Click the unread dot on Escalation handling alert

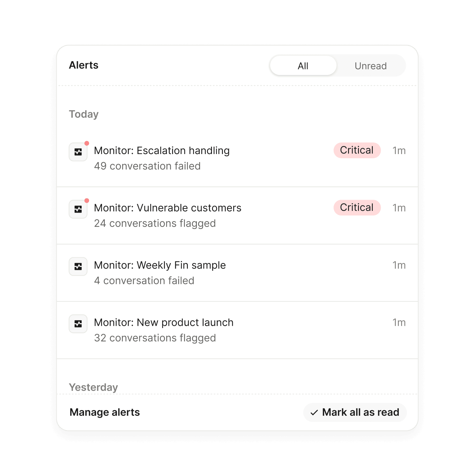[87, 142]
